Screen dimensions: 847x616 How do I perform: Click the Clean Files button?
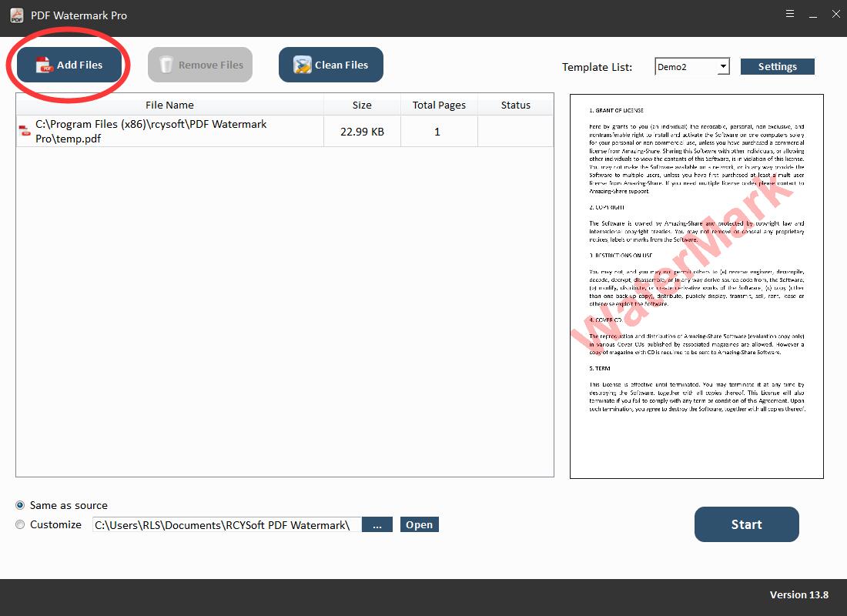coord(331,65)
